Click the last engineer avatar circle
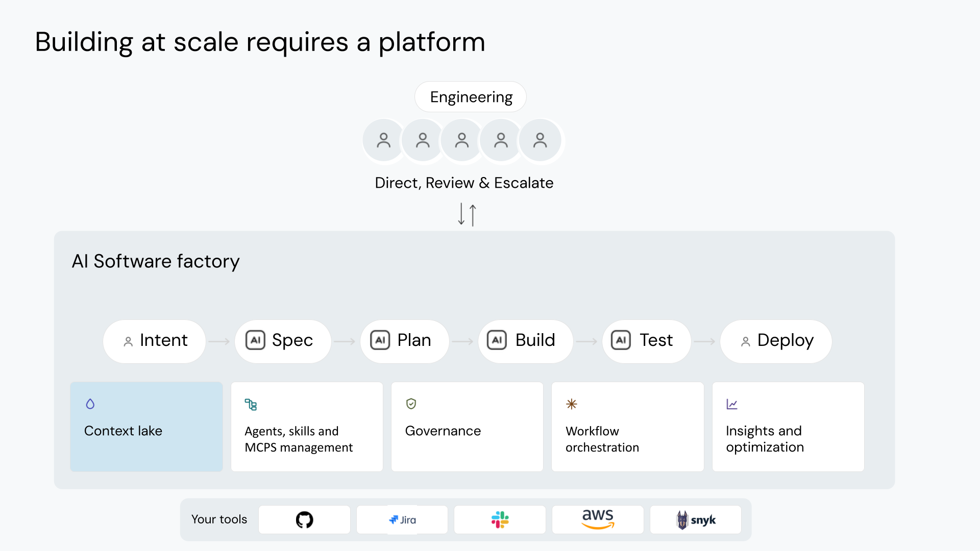 pyautogui.click(x=540, y=140)
